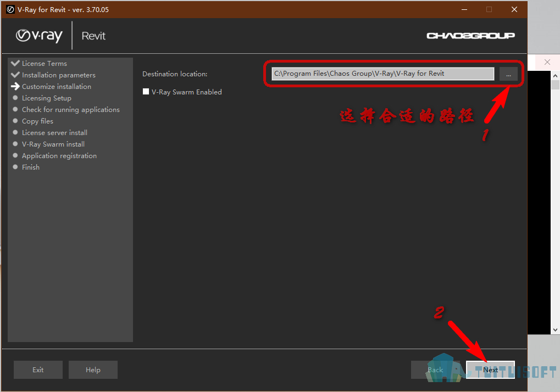Select the Licensing Setup step
The width and height of the screenshot is (560, 392).
coord(46,98)
